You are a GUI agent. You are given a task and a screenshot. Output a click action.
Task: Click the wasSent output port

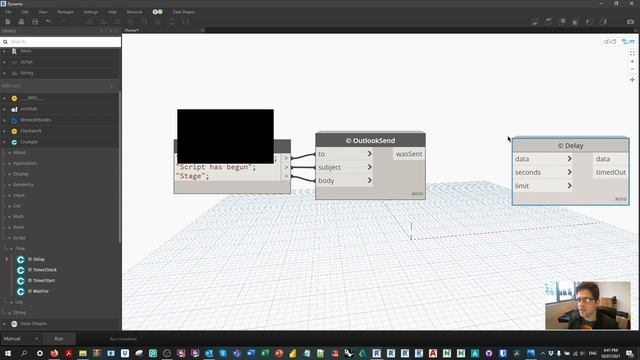click(x=409, y=154)
